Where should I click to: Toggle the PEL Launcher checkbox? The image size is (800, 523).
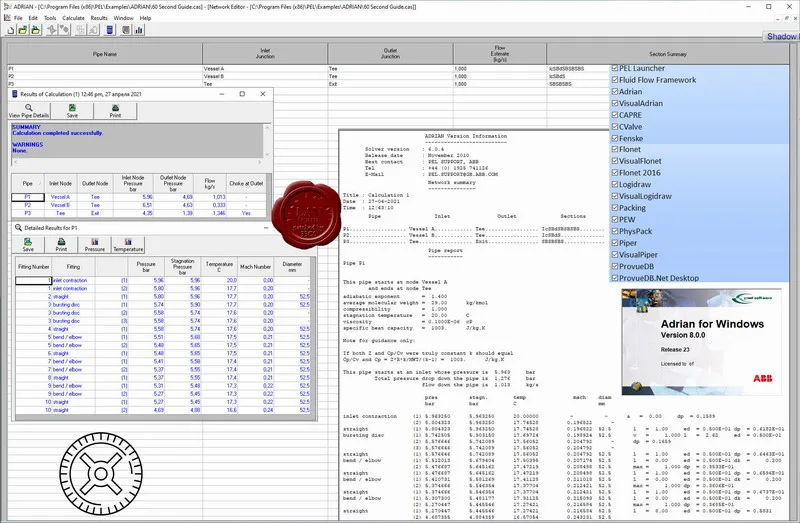[615, 68]
